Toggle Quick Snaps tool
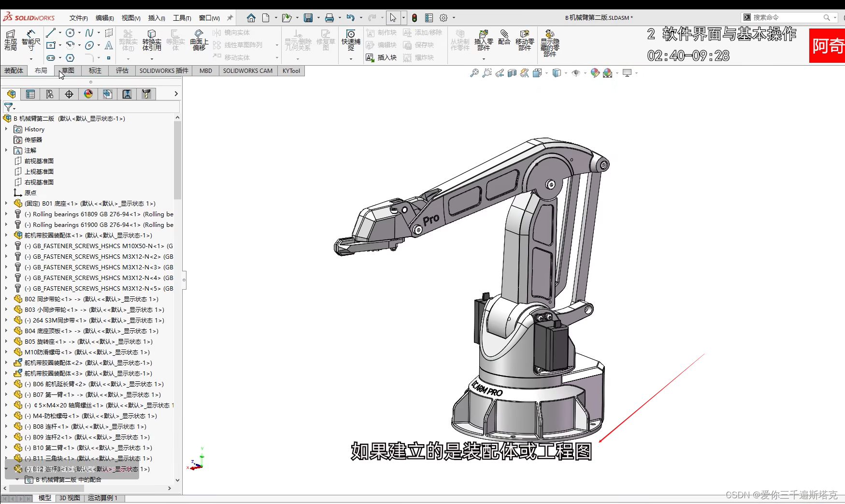The height and width of the screenshot is (504, 845). click(x=351, y=40)
